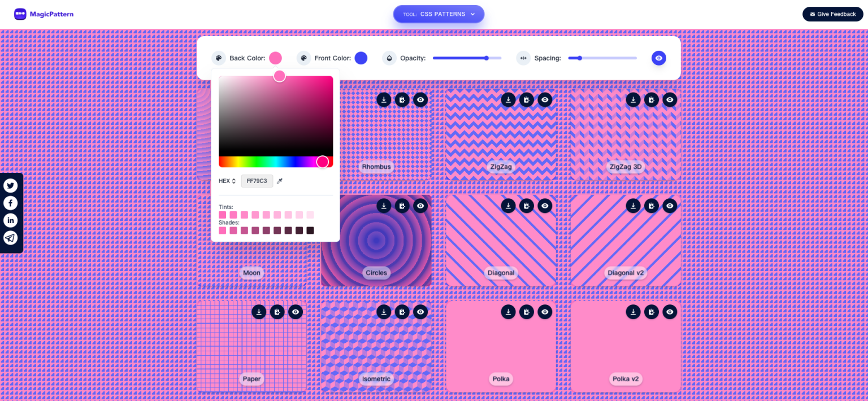Copy the CSS for the Circles pattern
The height and width of the screenshot is (401, 868).
point(402,206)
